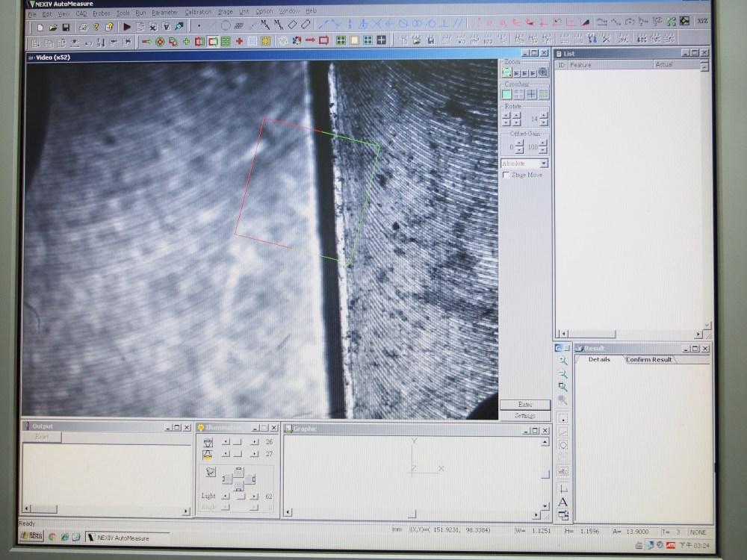Decrease the Gain value of 100
The height and width of the screenshot is (560, 747).
[x=543, y=150]
